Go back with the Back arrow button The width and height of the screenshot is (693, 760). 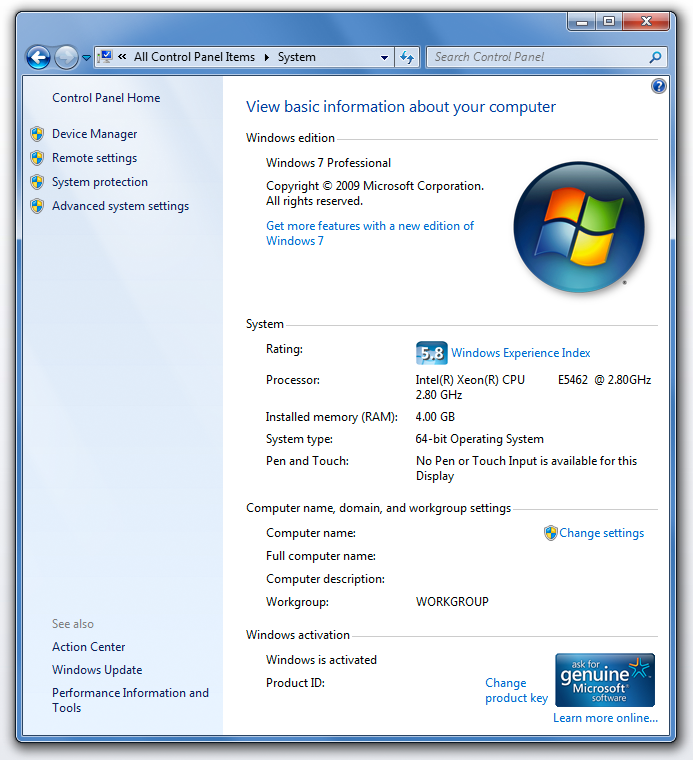coord(38,58)
